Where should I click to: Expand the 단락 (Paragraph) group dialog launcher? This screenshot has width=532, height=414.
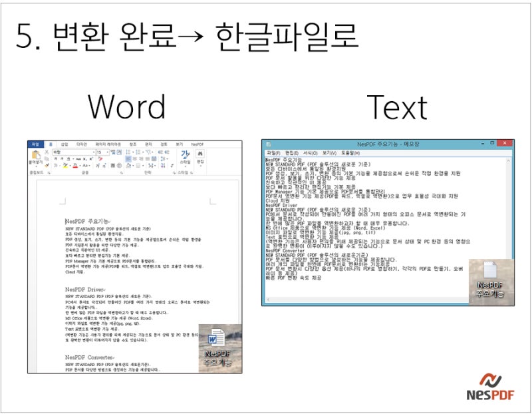point(174,172)
